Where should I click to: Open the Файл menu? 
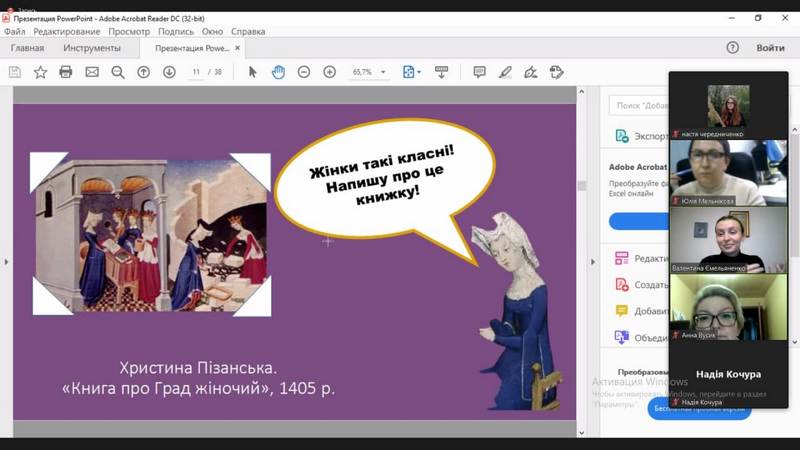tap(15, 31)
